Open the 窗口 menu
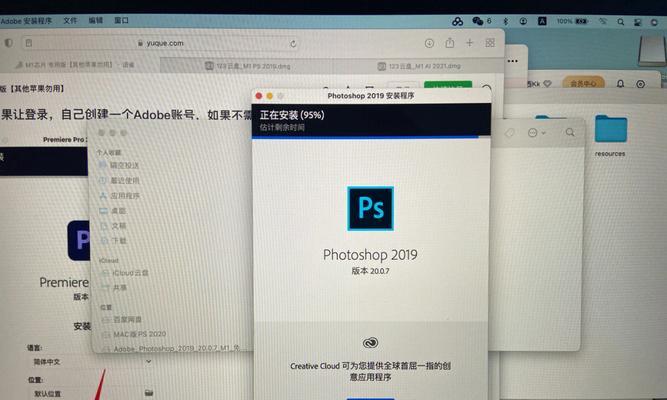This screenshot has height=400, width=667. 121,20
